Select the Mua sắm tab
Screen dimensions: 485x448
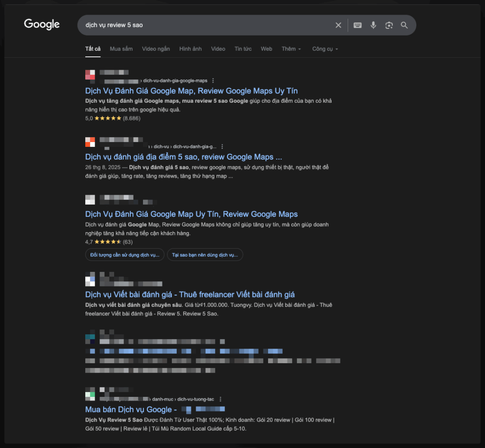click(121, 49)
